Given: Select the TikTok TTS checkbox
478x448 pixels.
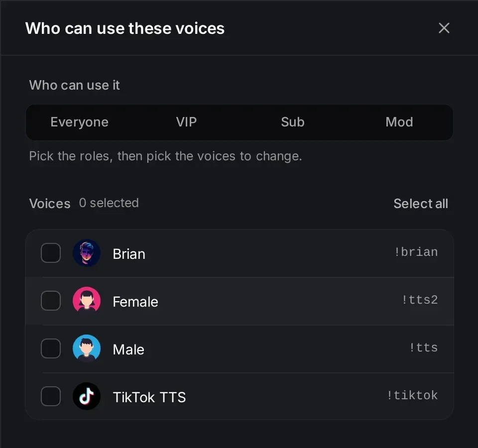Looking at the screenshot, I should [51, 396].
